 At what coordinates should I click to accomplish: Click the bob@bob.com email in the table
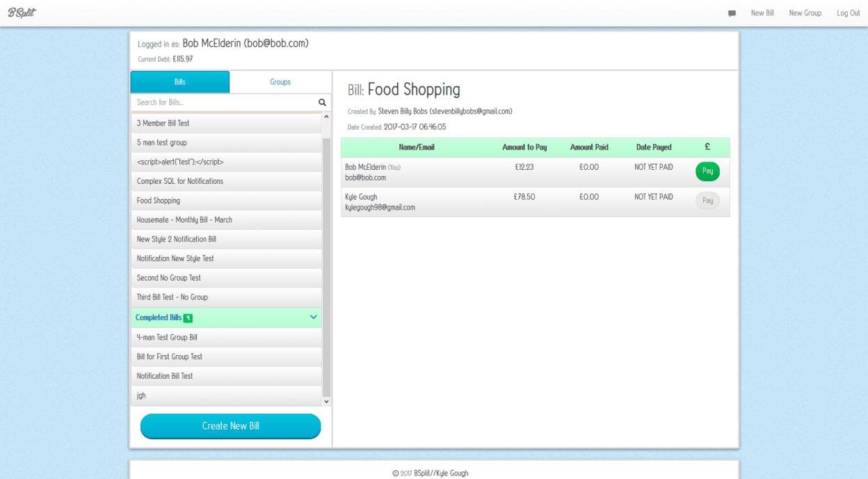365,178
